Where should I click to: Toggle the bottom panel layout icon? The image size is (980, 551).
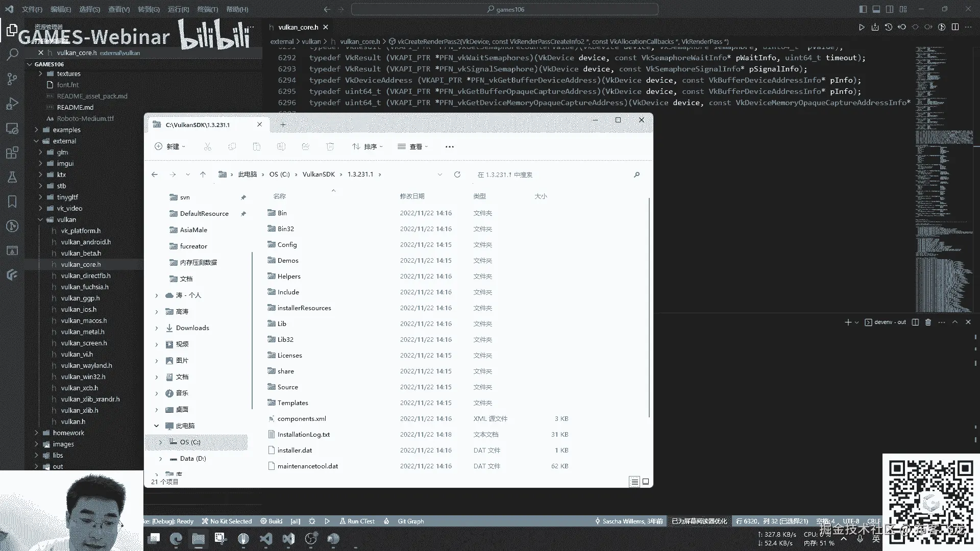click(876, 9)
